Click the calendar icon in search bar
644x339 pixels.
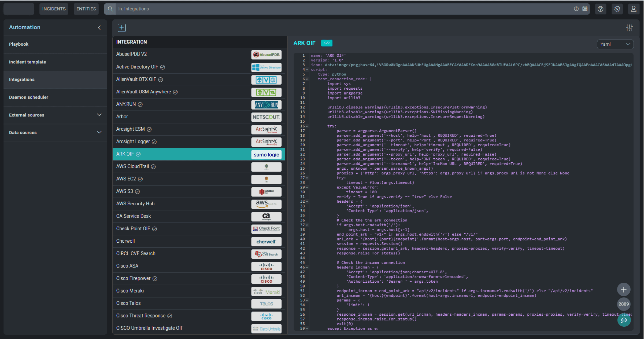point(585,9)
